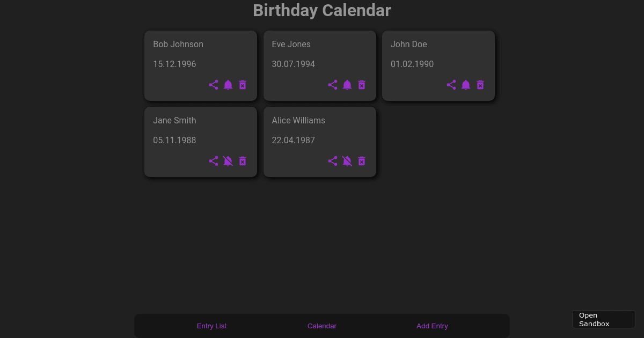Delete Bob Johnson's entry
The image size is (644, 338).
point(243,85)
